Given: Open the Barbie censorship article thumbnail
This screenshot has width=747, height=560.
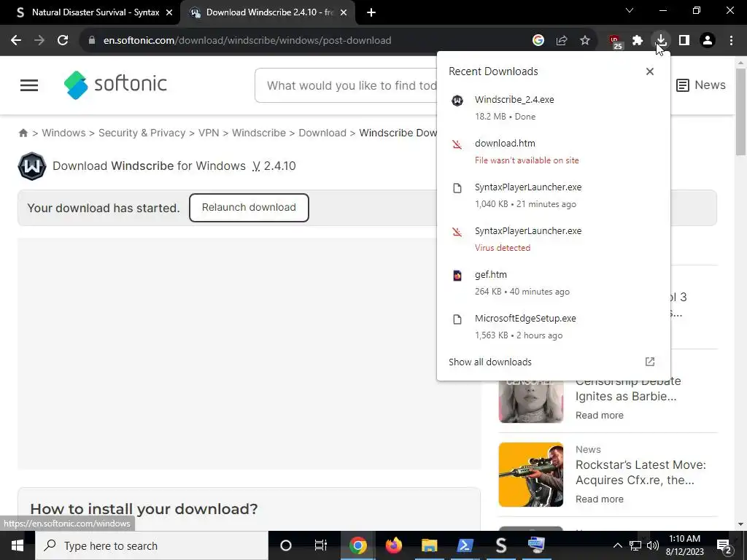Looking at the screenshot, I should coord(531,401).
